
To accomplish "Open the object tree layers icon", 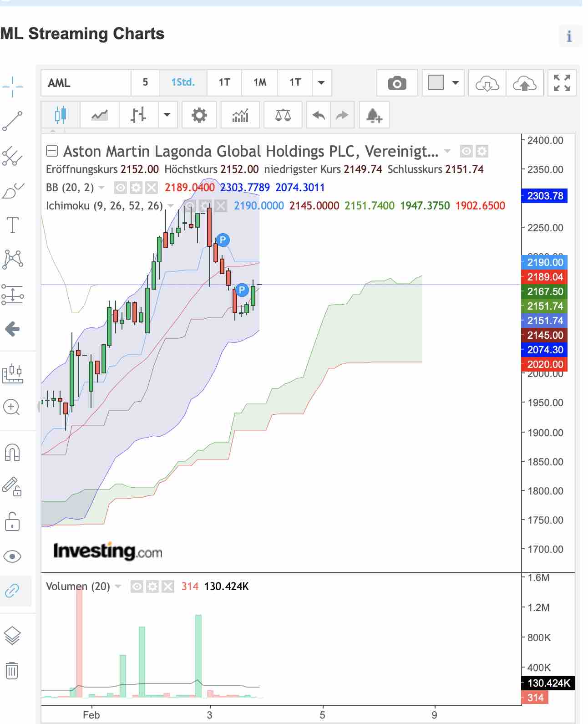I will (x=12, y=636).
